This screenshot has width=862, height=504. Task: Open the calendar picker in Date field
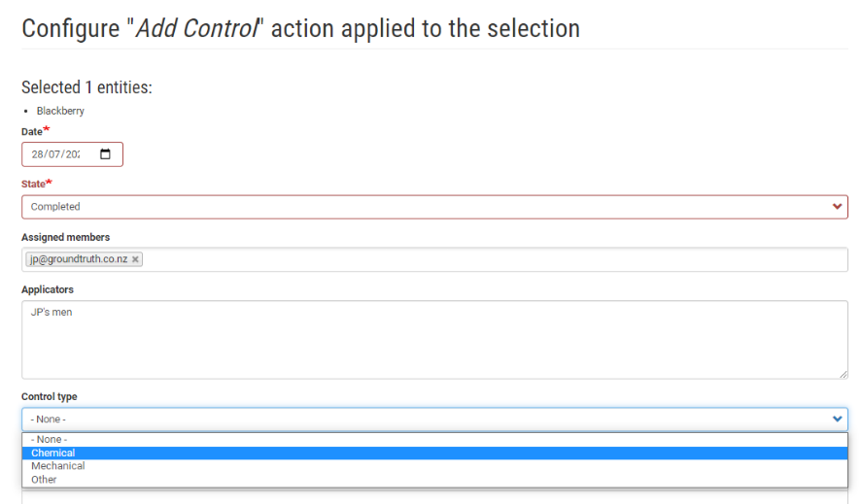(x=105, y=153)
